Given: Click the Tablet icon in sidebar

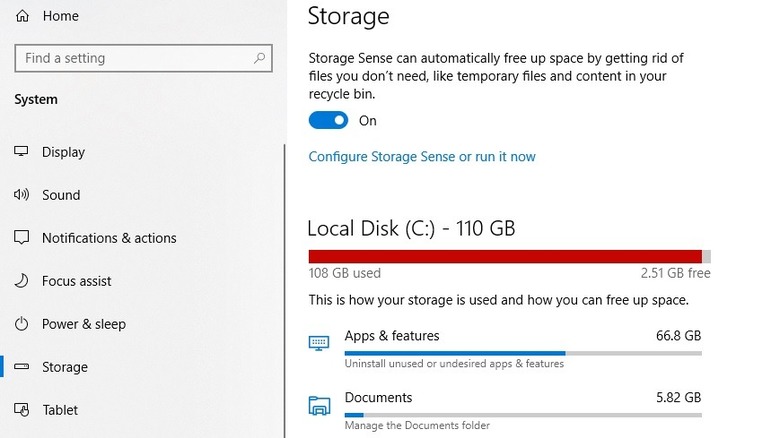Looking at the screenshot, I should coord(22,410).
